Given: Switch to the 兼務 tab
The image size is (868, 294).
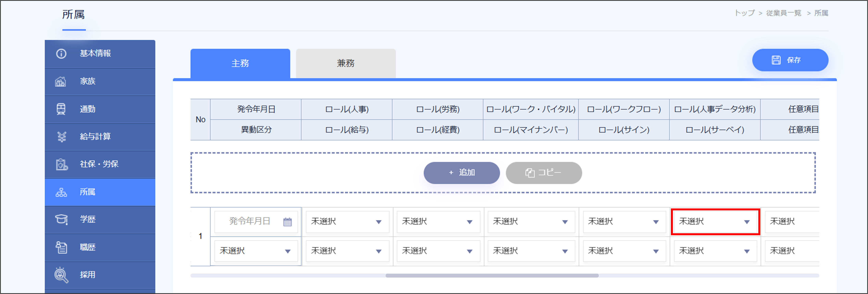Looking at the screenshot, I should point(346,63).
